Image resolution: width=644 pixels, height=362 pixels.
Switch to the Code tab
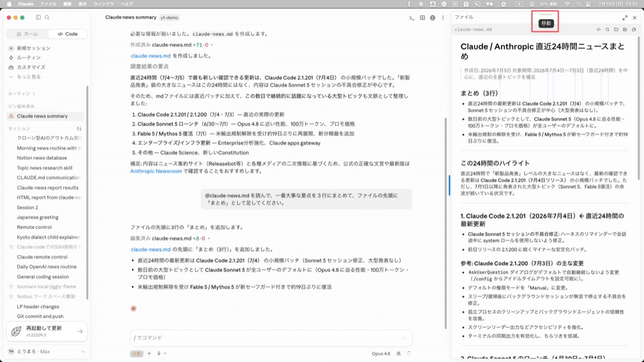[68, 33]
